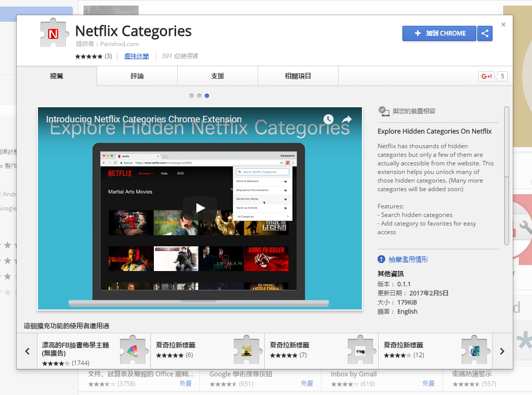Open the 趣味休閒 category link
The image size is (532, 395).
[137, 56]
